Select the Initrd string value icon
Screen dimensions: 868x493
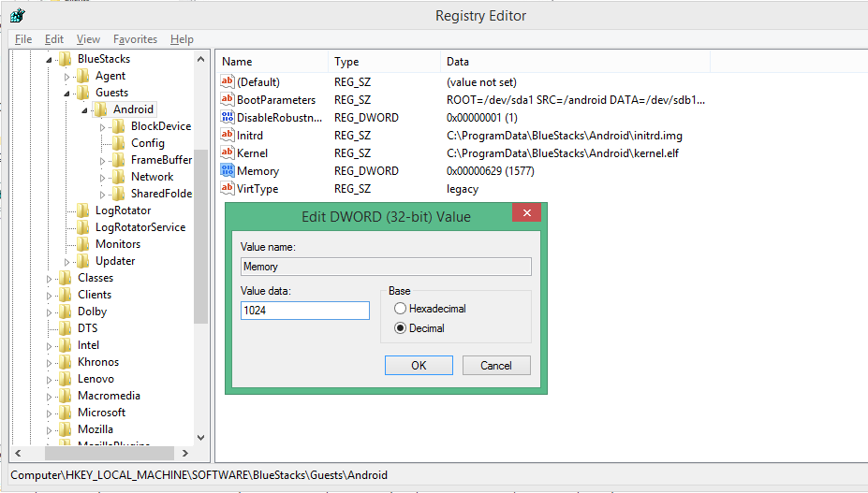(227, 135)
